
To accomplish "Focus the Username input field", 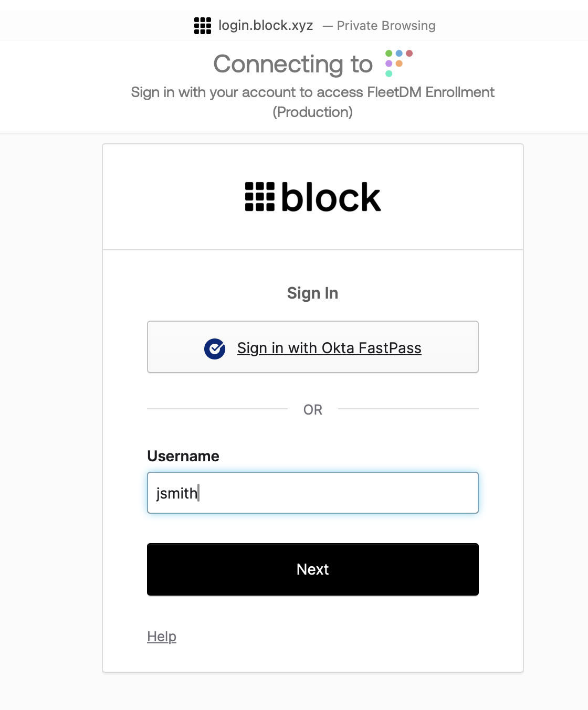I will [313, 493].
